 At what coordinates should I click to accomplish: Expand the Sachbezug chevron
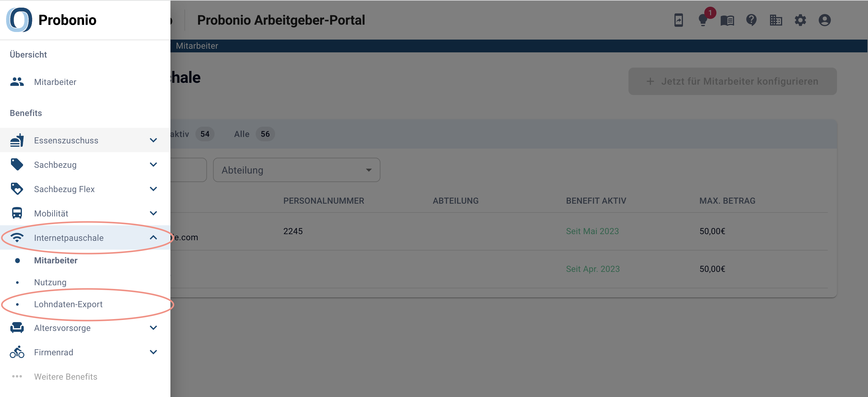(x=153, y=164)
